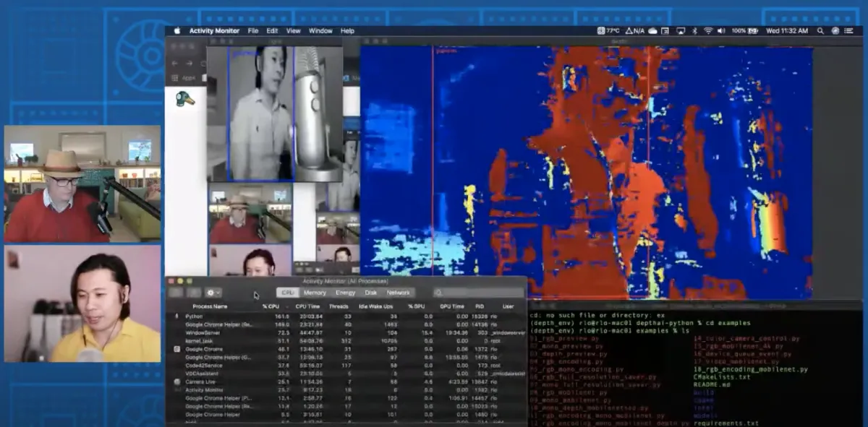The width and height of the screenshot is (868, 427).
Task: Click the colored depth map window
Action: click(x=587, y=173)
